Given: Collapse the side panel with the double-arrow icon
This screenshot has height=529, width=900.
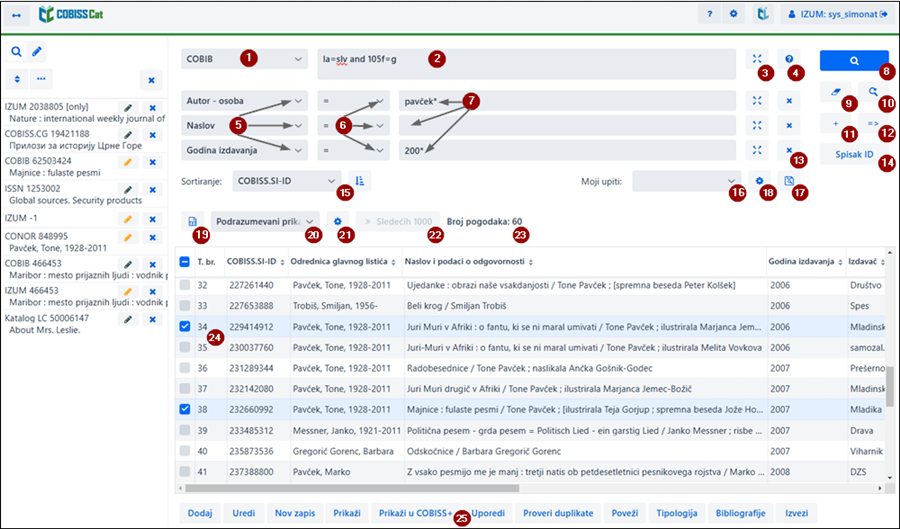Looking at the screenshot, I should pyautogui.click(x=16, y=15).
